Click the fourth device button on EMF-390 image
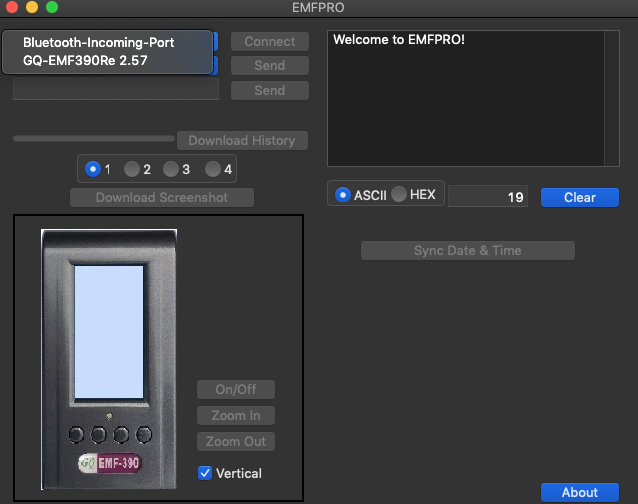 144,434
